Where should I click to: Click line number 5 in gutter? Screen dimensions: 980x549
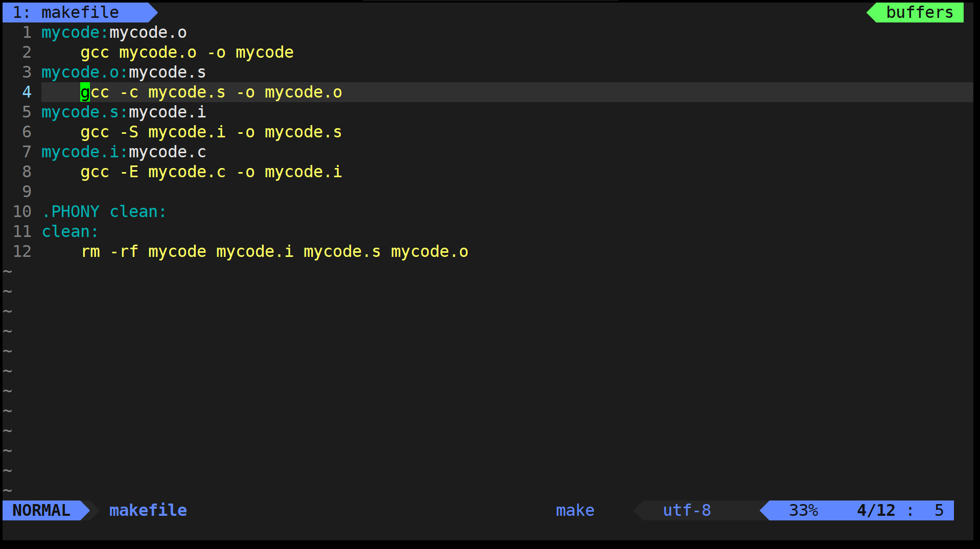tap(27, 112)
